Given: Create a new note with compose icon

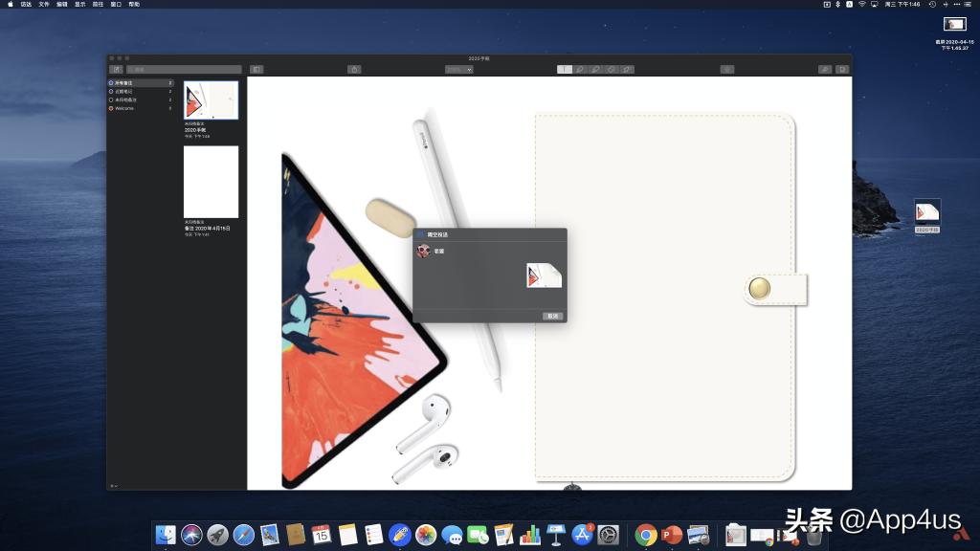Looking at the screenshot, I should 116,69.
